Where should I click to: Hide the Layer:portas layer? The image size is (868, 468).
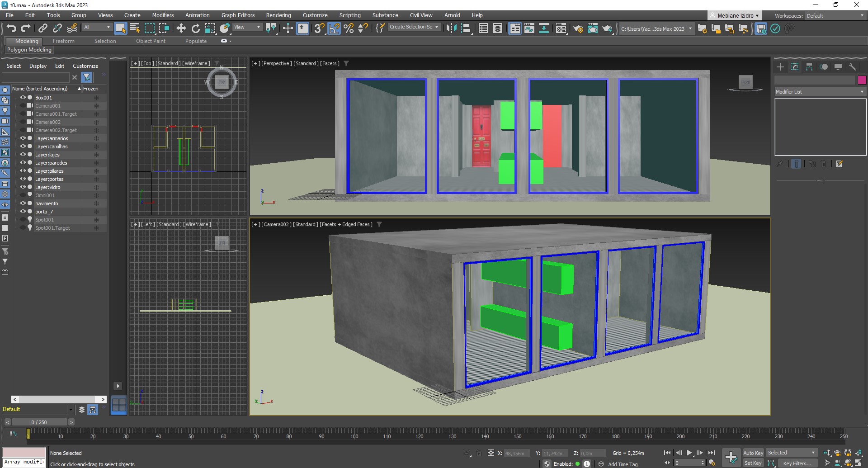pos(23,179)
